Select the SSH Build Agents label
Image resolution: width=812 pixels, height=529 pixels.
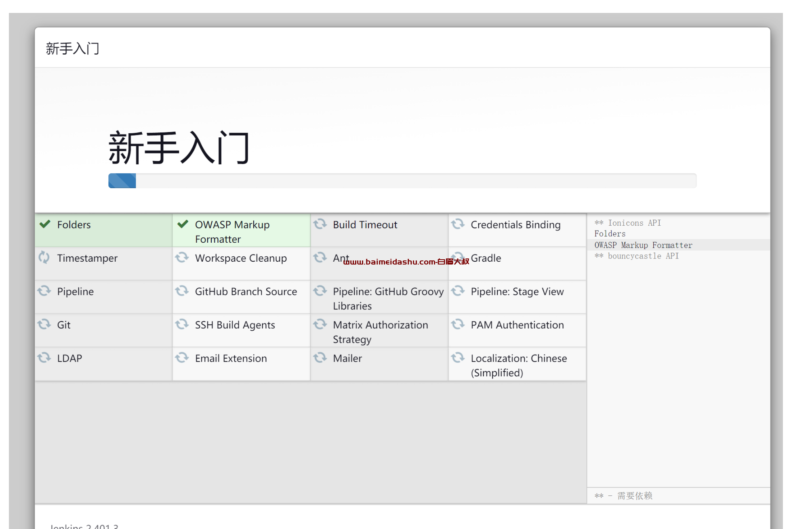pyautogui.click(x=235, y=325)
